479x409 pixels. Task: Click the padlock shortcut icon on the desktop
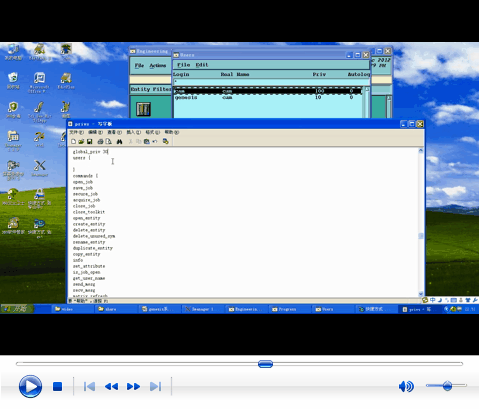click(39, 198)
